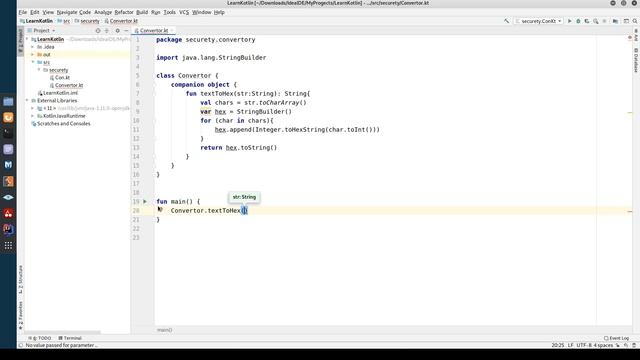Click the run gutter icon beside fun main
The height and width of the screenshot is (360, 640).
click(145, 202)
